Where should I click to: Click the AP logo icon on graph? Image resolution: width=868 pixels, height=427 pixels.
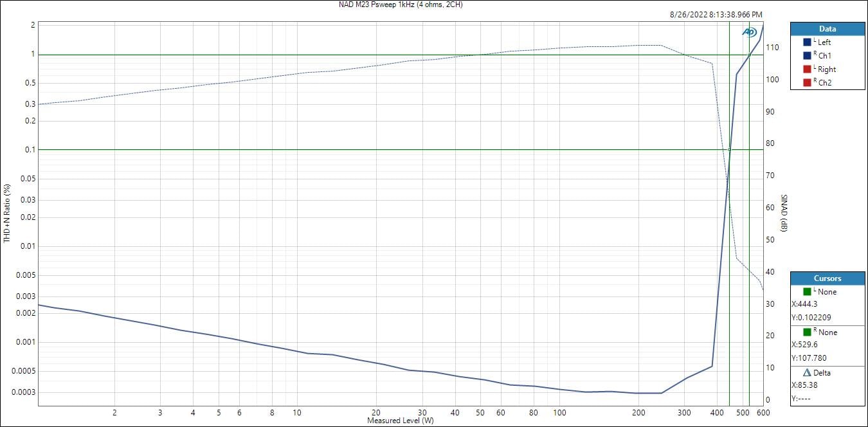[x=749, y=32]
